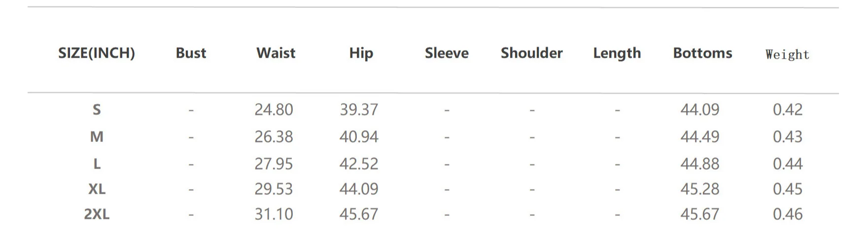Select the weight value 0.45
The image size is (868, 245).
point(788,189)
